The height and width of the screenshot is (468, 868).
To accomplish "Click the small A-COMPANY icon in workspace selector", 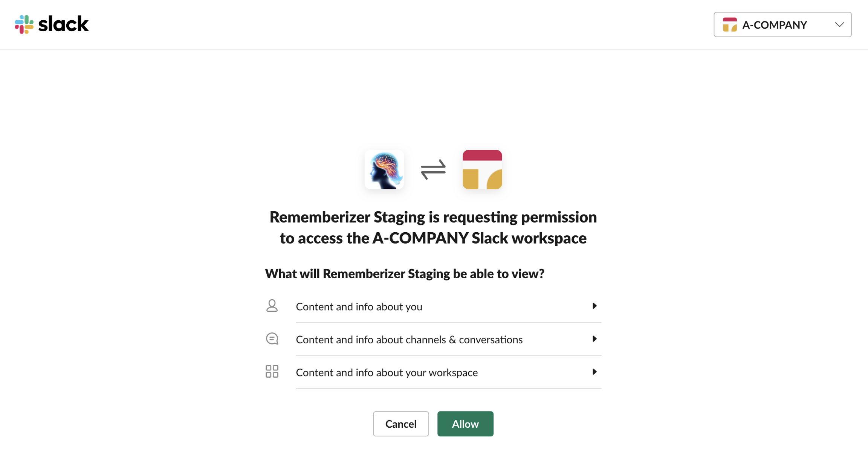I will coord(729,25).
